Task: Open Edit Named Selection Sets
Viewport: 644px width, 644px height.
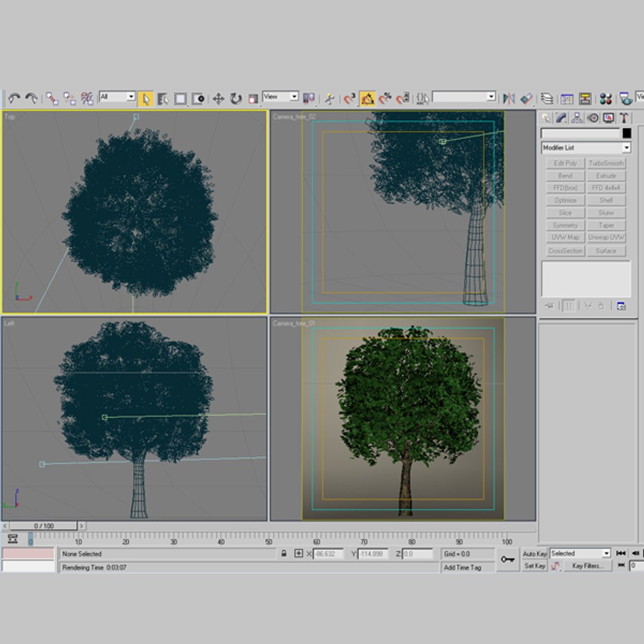Action: (422, 98)
